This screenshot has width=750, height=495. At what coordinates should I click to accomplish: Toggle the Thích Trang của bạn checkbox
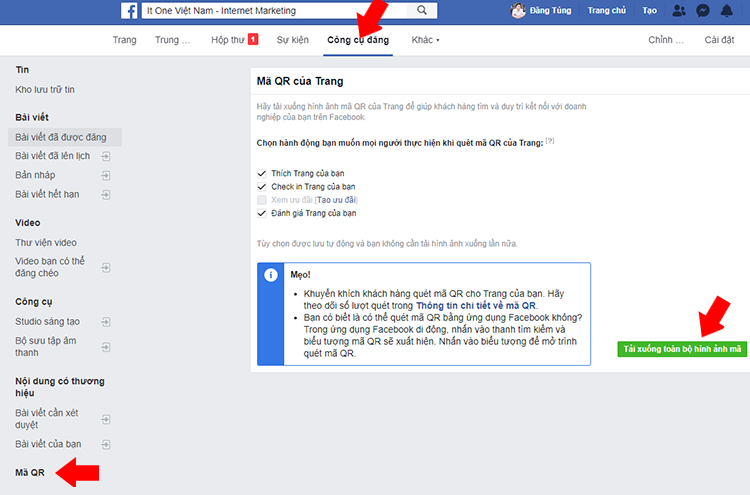coord(262,173)
